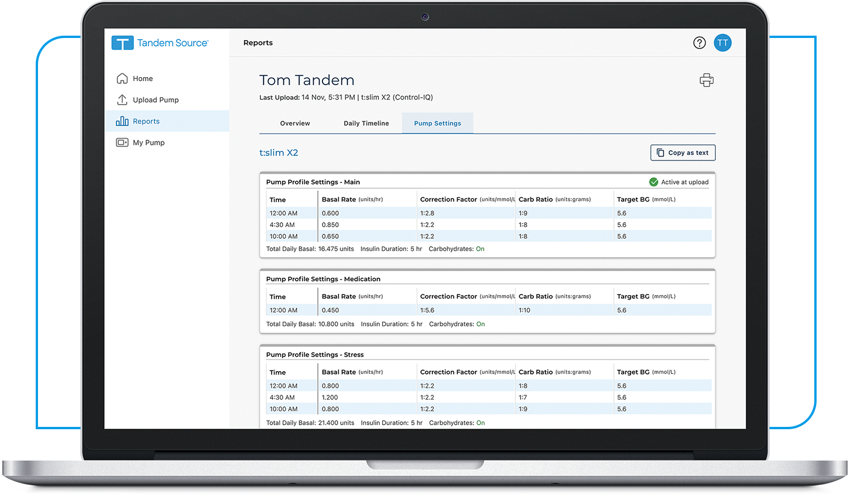The height and width of the screenshot is (504, 850).
Task: Click the Stress profile Target BG column header
Action: tap(646, 372)
